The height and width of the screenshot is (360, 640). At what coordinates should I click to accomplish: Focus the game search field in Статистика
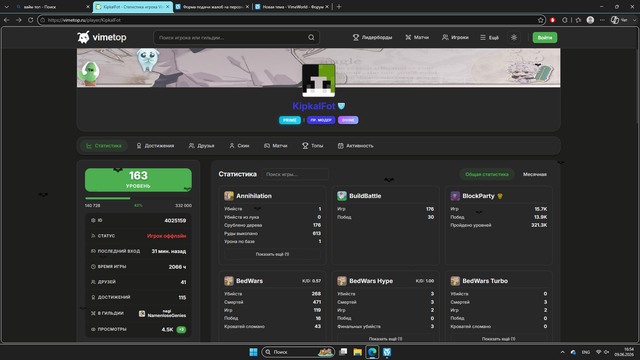click(295, 174)
